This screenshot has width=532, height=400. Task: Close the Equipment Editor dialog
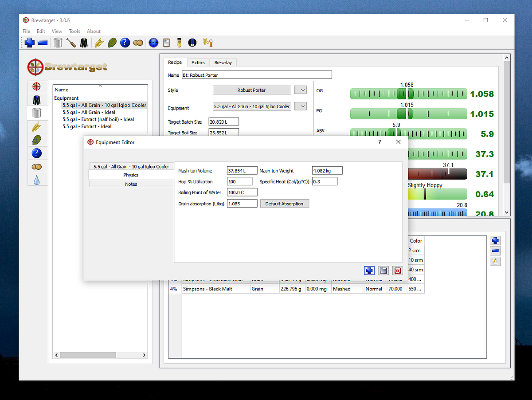(x=399, y=142)
